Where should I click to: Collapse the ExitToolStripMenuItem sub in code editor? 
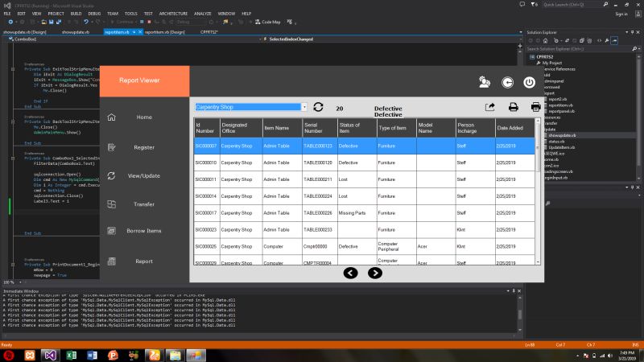click(13, 69)
